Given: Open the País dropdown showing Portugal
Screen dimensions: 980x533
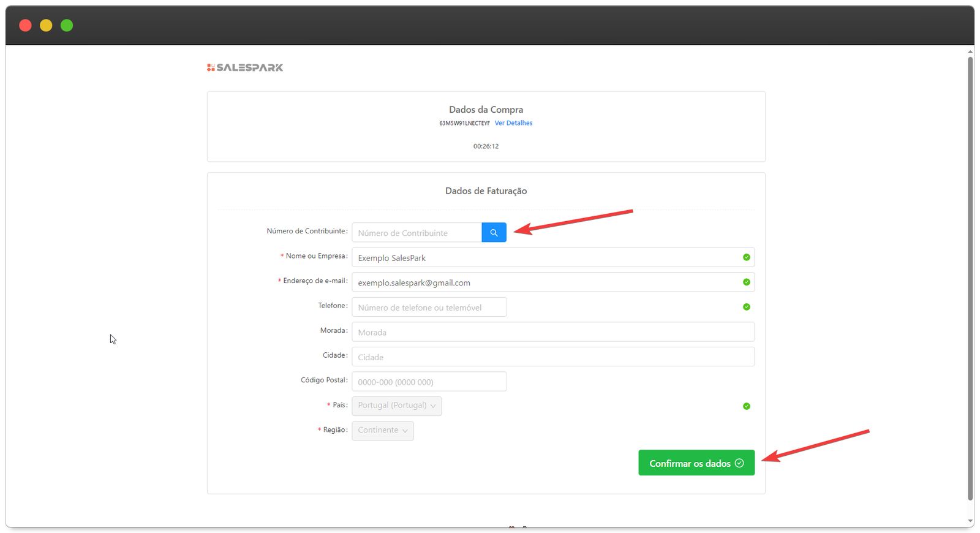Looking at the screenshot, I should (x=396, y=406).
